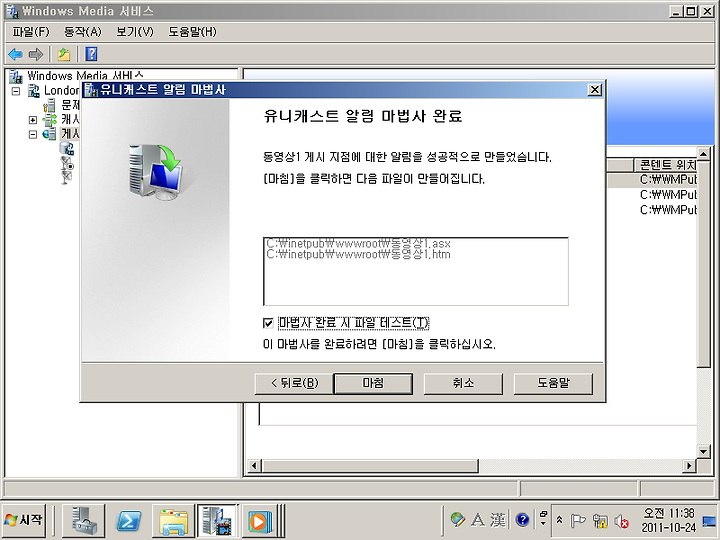This screenshot has width=720, height=540.
Task: Click the language bar help icon
Action: (x=523, y=520)
